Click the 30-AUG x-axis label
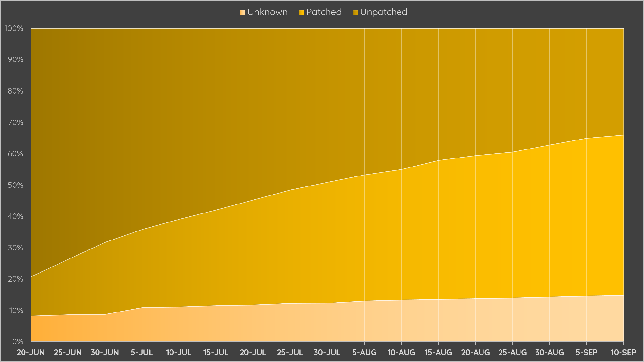 click(549, 352)
